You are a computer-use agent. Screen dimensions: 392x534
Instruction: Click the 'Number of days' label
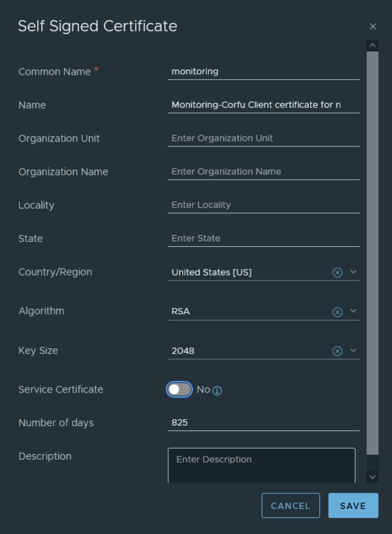tap(56, 422)
